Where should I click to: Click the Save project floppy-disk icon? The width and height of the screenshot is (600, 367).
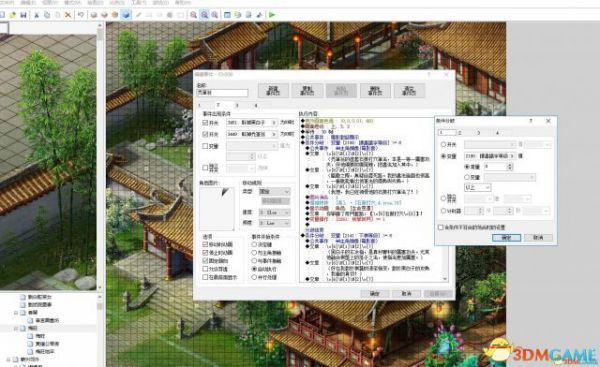coord(23,15)
